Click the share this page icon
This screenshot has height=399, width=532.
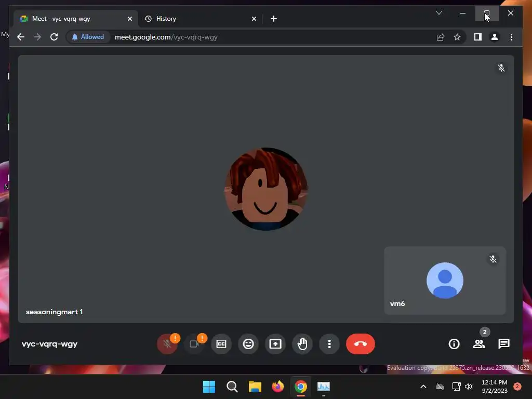pyautogui.click(x=441, y=37)
